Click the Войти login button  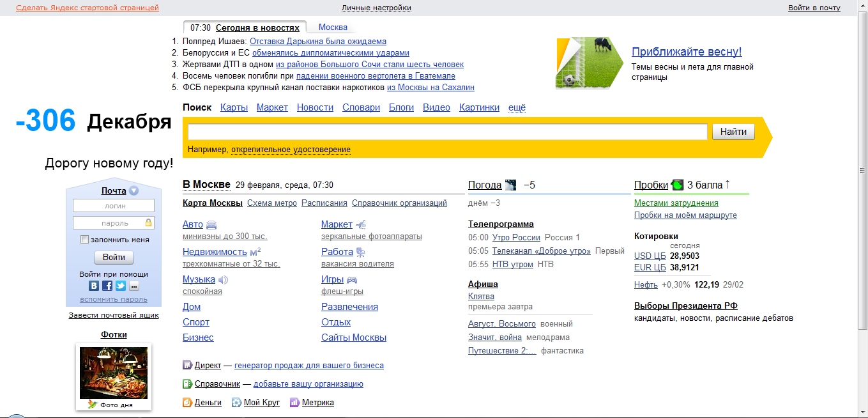pos(114,258)
